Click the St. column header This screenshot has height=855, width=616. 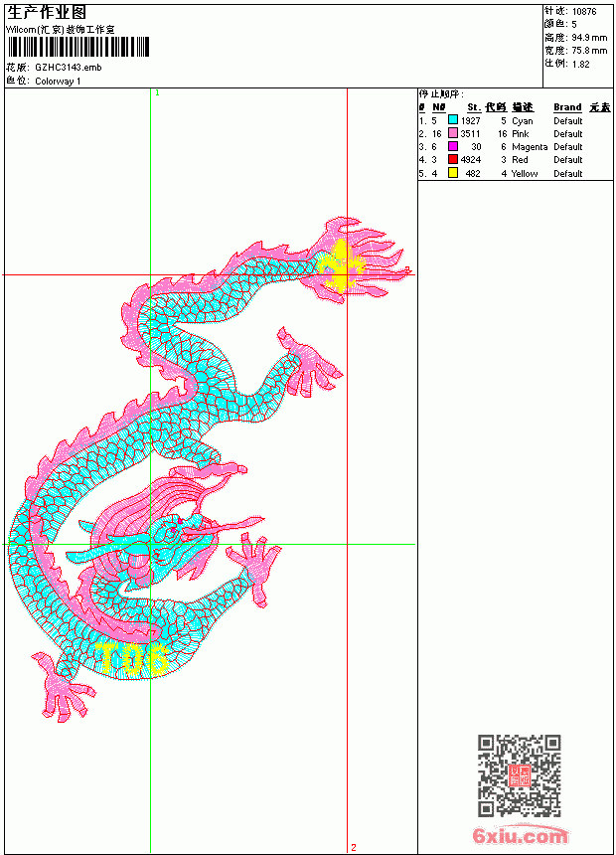474,107
